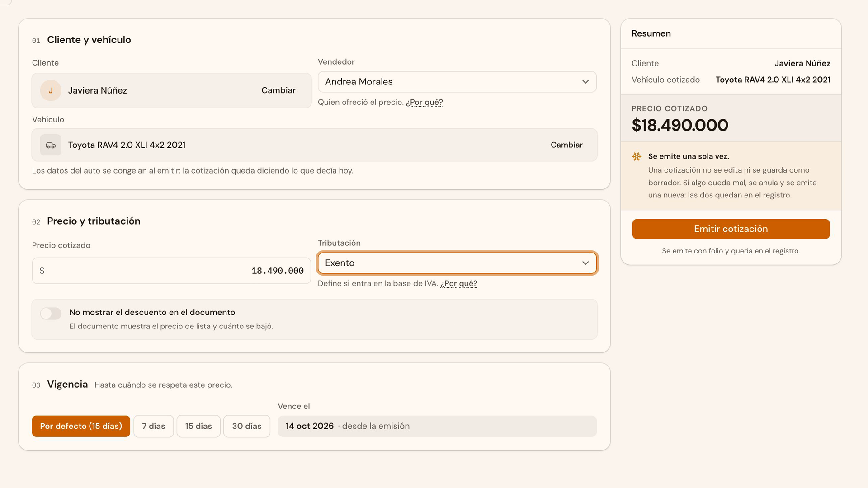Click Los datos del auto se congelan note
The width and height of the screenshot is (868, 488).
pos(193,171)
